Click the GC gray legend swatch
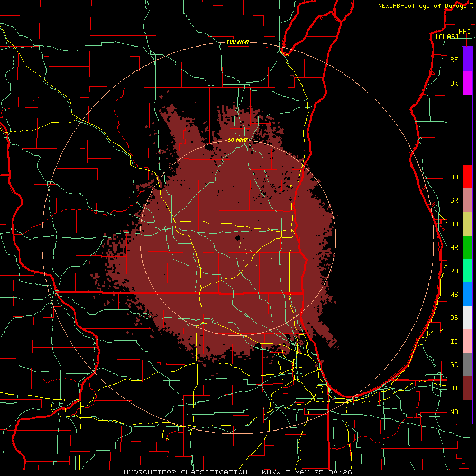Image resolution: width=476 pixels, height=476 pixels. 467,364
